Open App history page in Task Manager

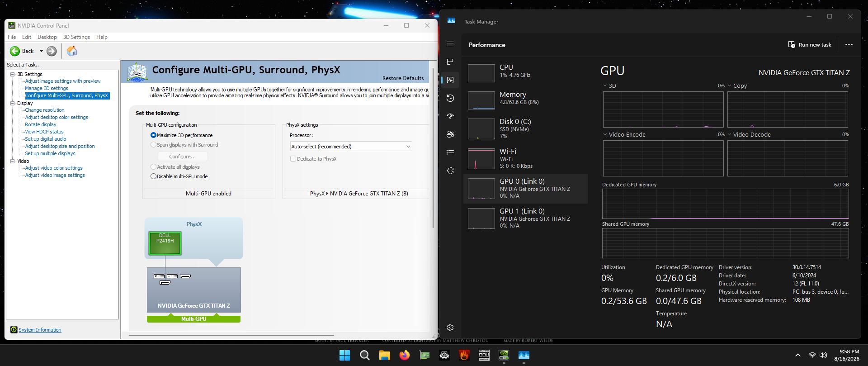450,98
